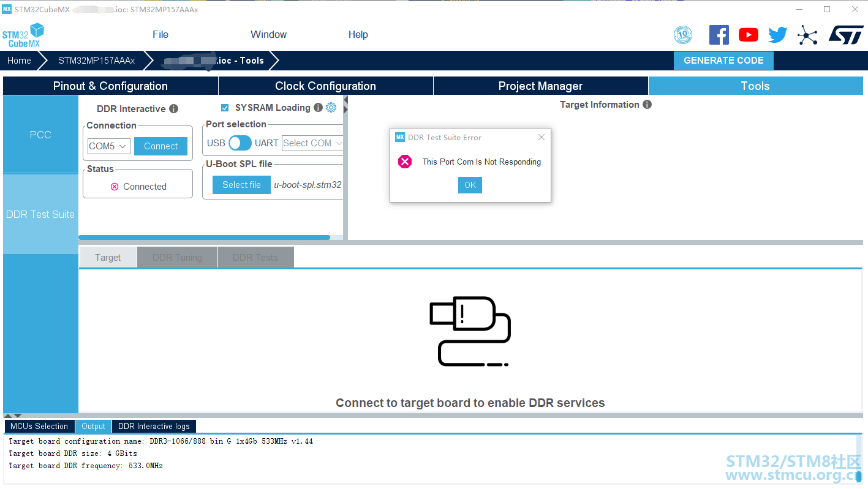
Task: Open the ST Facebook page icon
Action: click(719, 35)
